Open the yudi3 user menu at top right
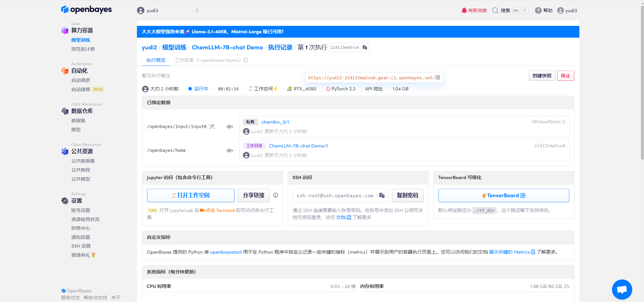This screenshot has height=302, width=644. [567, 10]
